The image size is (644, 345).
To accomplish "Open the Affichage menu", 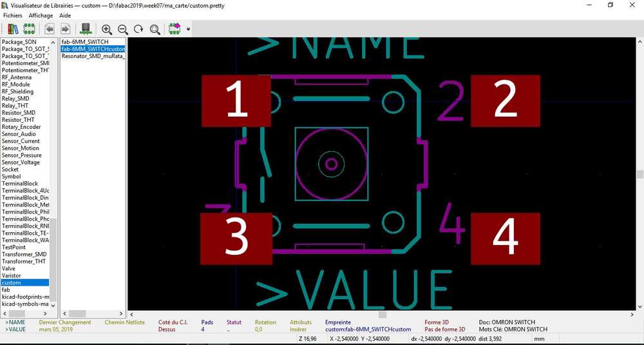I will pos(41,15).
